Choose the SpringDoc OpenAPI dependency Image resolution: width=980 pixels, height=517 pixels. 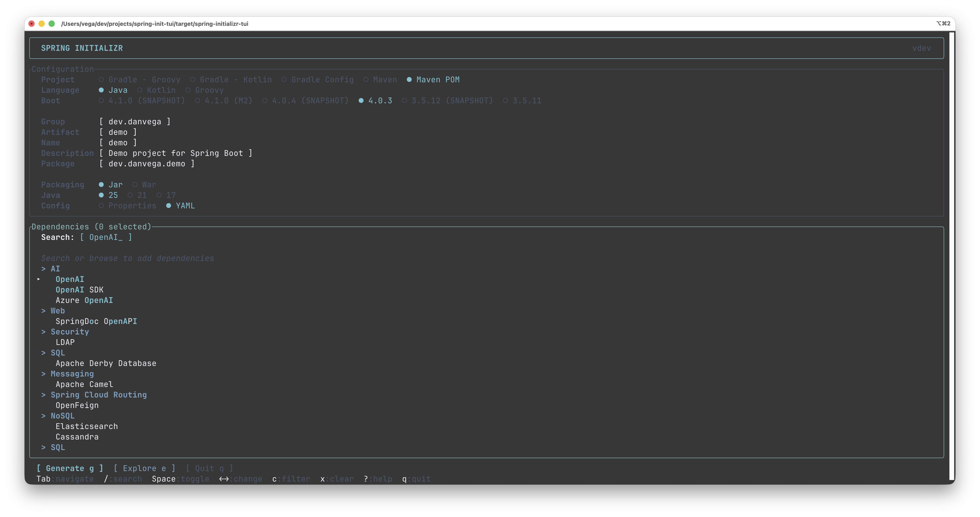pos(96,321)
